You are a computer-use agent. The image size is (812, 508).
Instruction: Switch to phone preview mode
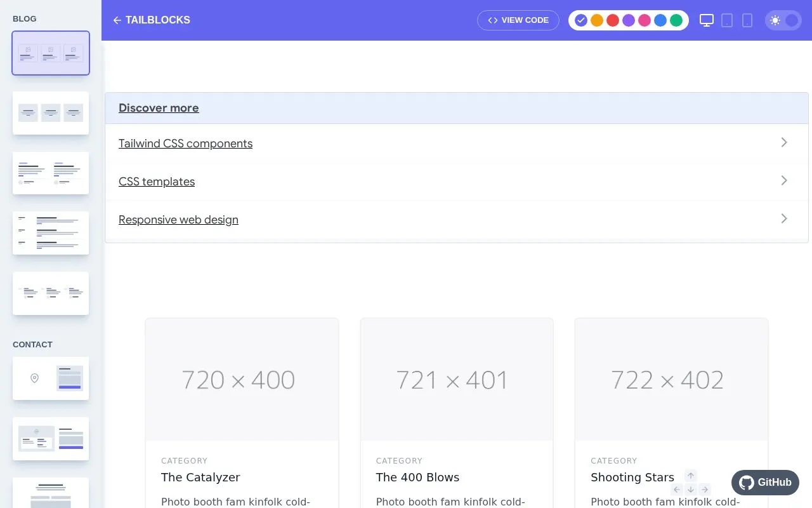coord(747,20)
